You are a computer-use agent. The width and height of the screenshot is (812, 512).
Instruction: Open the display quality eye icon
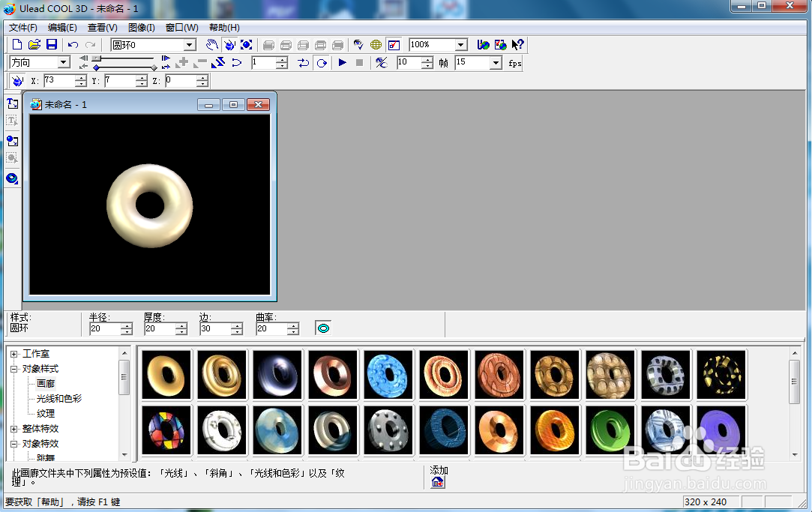[358, 45]
